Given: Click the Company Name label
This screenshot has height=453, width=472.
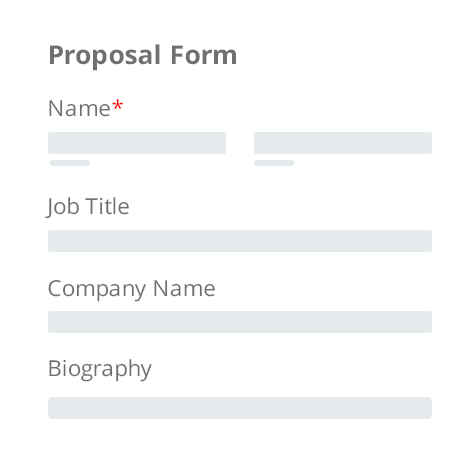Looking at the screenshot, I should pos(132,289).
